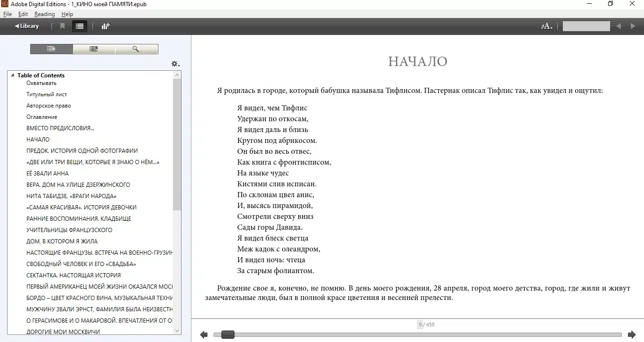This screenshot has height=342, width=644.
Task: Click the page position slider handle
Action: pos(228,335)
